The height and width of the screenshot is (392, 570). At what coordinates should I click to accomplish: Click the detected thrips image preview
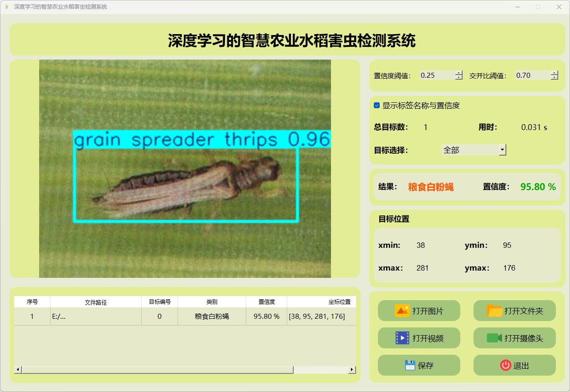pos(185,169)
